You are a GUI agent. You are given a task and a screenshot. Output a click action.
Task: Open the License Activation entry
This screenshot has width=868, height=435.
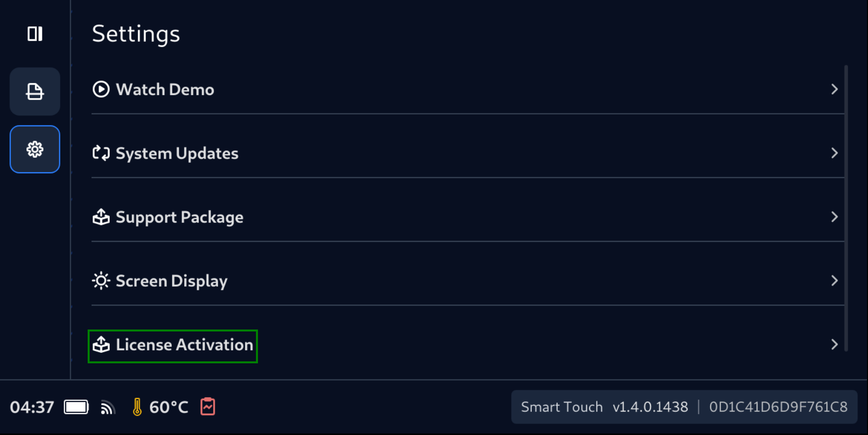coord(184,345)
